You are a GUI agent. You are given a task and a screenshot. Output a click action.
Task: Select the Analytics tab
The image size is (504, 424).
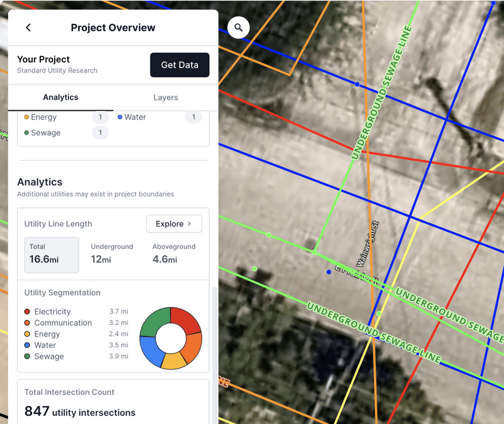point(60,98)
